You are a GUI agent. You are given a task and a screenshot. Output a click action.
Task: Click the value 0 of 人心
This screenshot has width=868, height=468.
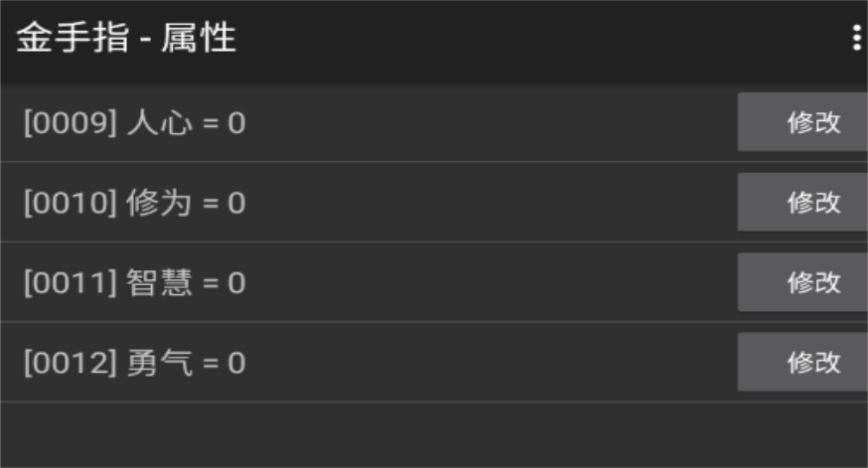236,124
